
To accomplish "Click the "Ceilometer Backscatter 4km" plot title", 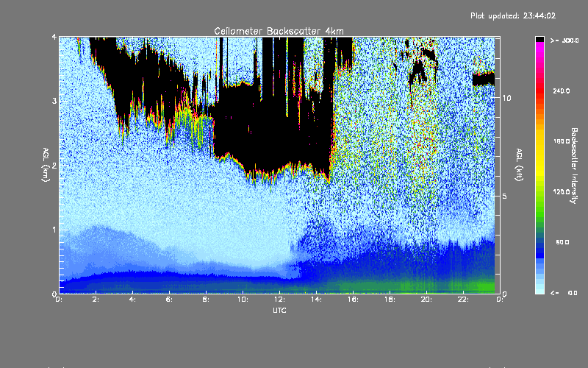I will pyautogui.click(x=279, y=31).
